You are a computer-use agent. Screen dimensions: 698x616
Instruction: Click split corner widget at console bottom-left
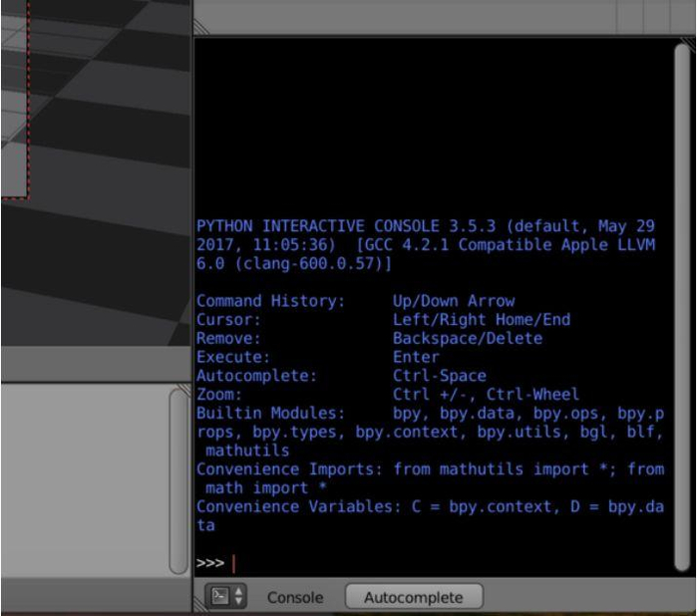tap(200, 604)
